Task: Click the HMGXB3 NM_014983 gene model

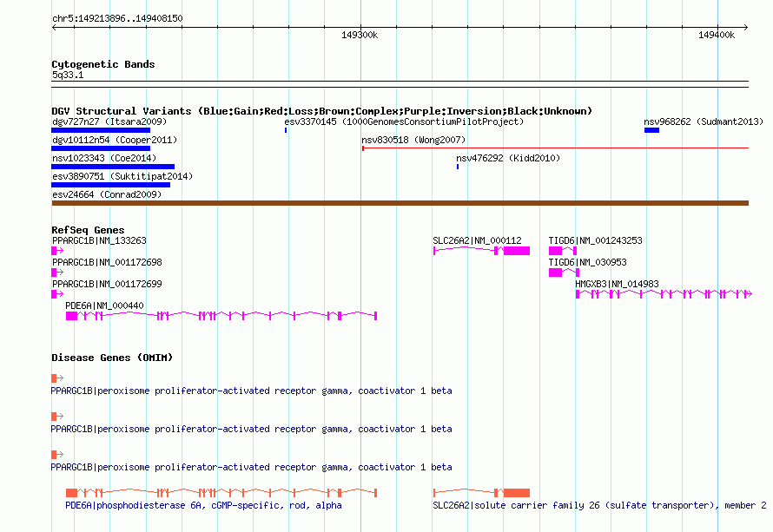Action: click(664, 294)
